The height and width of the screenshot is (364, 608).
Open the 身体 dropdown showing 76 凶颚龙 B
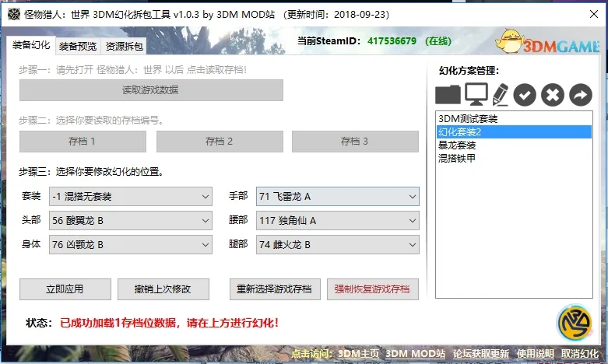tap(130, 244)
